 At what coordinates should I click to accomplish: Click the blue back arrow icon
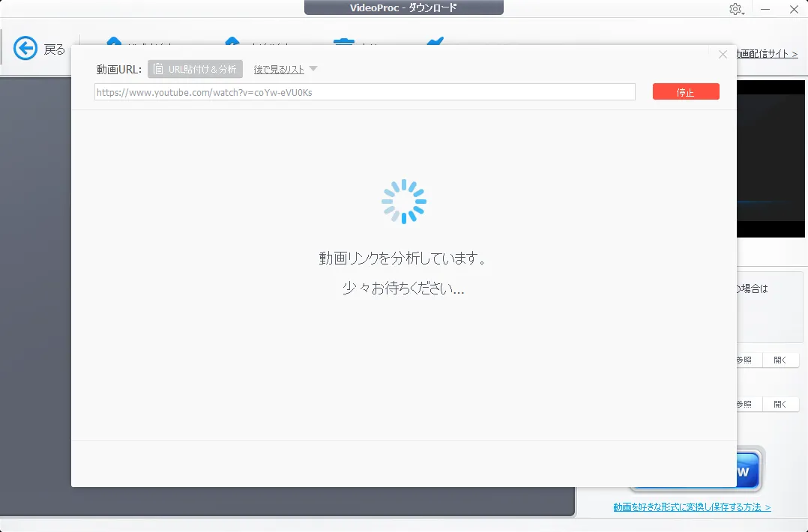tap(25, 49)
